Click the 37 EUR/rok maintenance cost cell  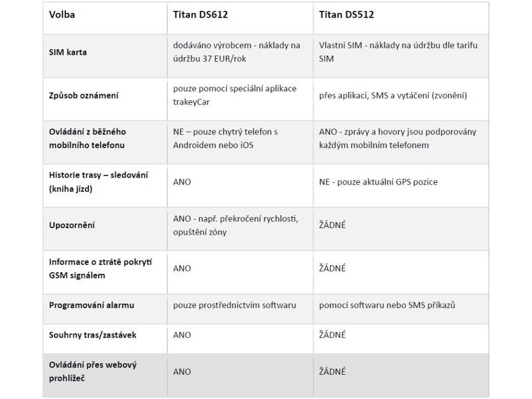236,52
